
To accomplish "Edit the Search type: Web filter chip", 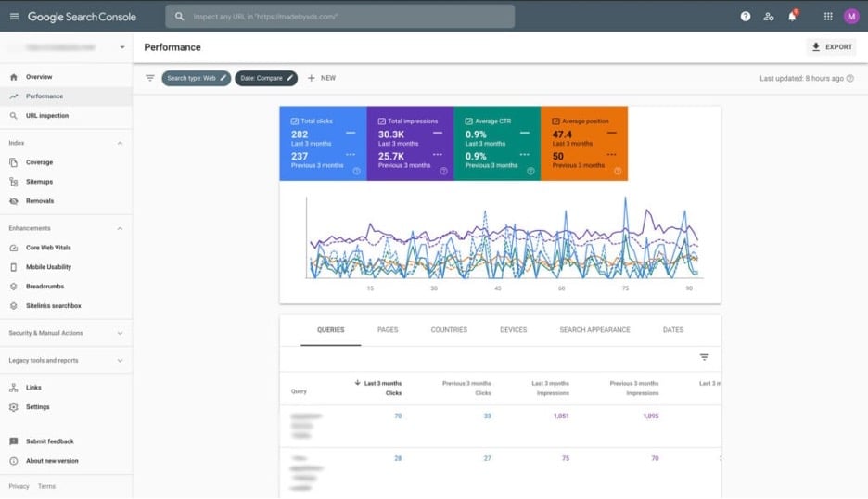I will pyautogui.click(x=196, y=78).
